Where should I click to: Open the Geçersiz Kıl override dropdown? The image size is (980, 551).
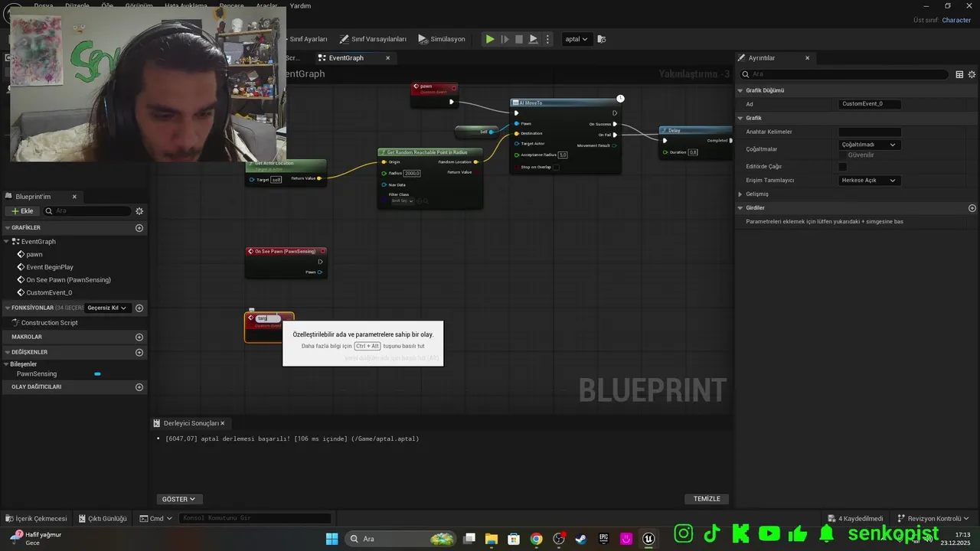pyautogui.click(x=107, y=308)
